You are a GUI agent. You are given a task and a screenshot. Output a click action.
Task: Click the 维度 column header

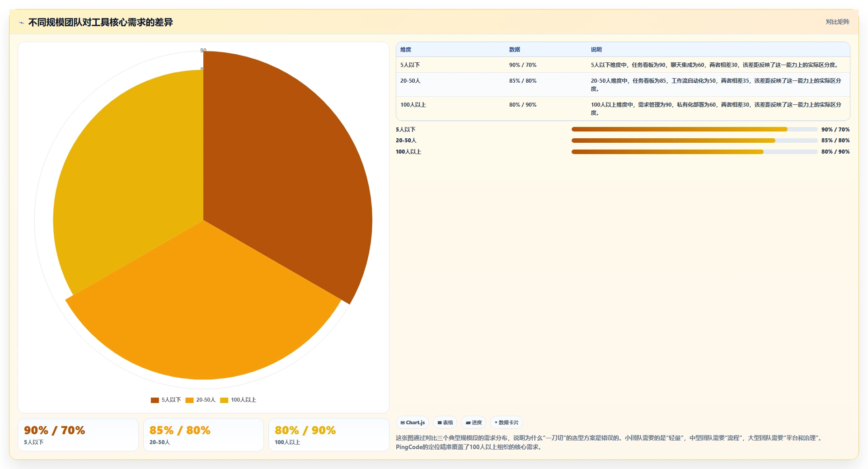click(406, 50)
